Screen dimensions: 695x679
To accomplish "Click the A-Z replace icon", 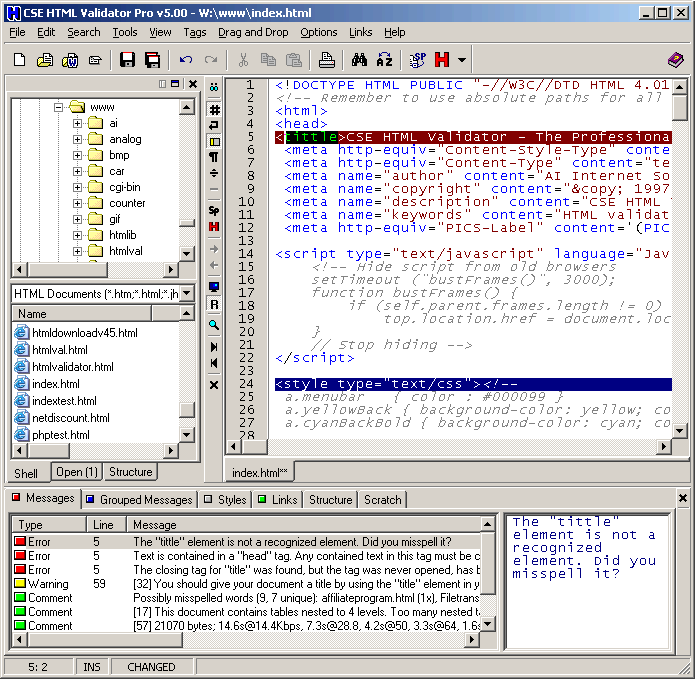I will click(384, 59).
